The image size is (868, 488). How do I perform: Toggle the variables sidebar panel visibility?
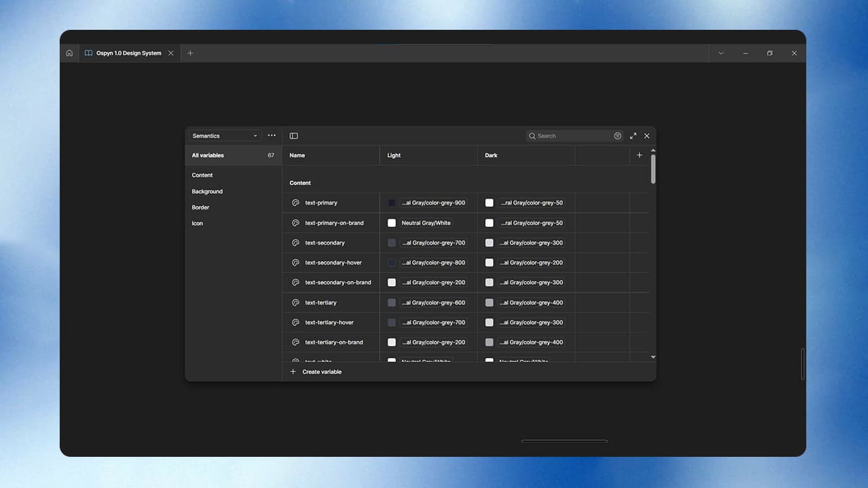(294, 136)
